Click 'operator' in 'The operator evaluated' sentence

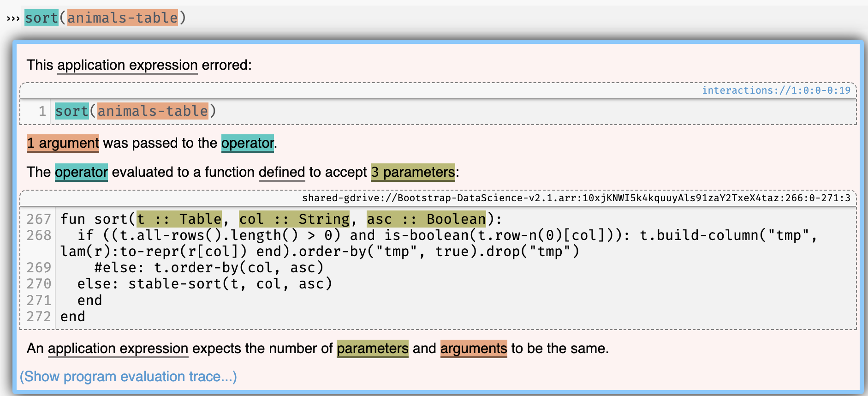tap(81, 172)
